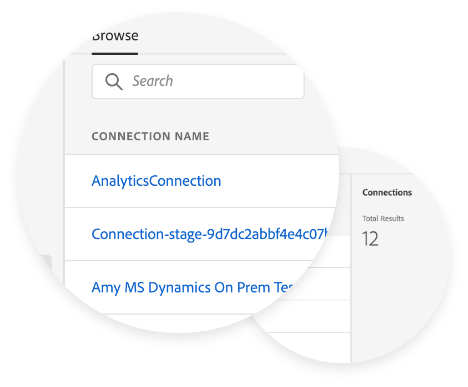
Task: Click the Connections heading in side panel
Action: pyautogui.click(x=387, y=192)
